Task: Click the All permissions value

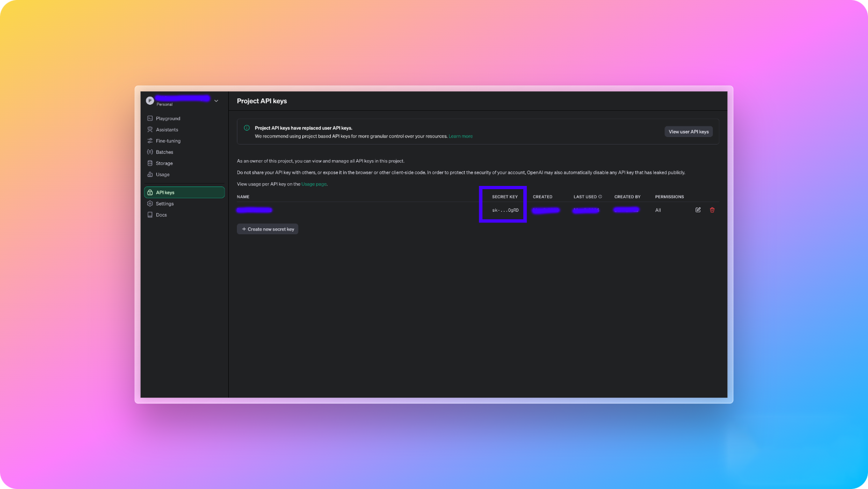Action: 658,210
